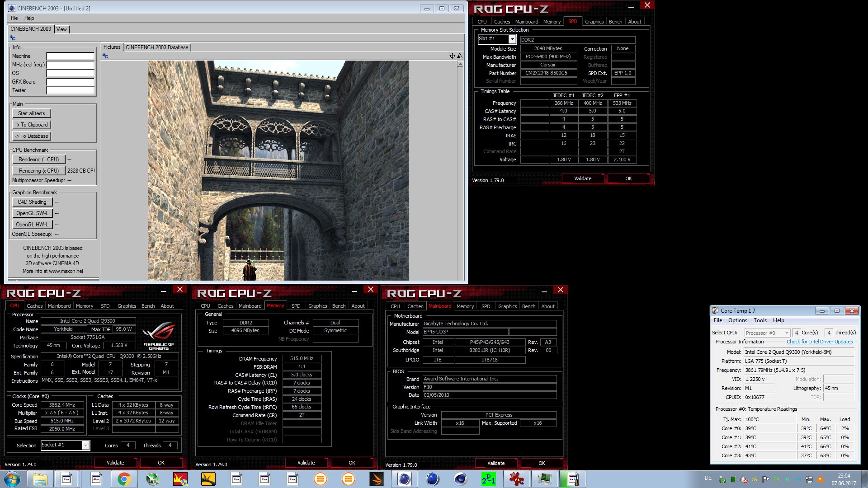The width and height of the screenshot is (868, 488).
Task: Click the Safely Remove Hardware tray icon
Action: (x=722, y=479)
